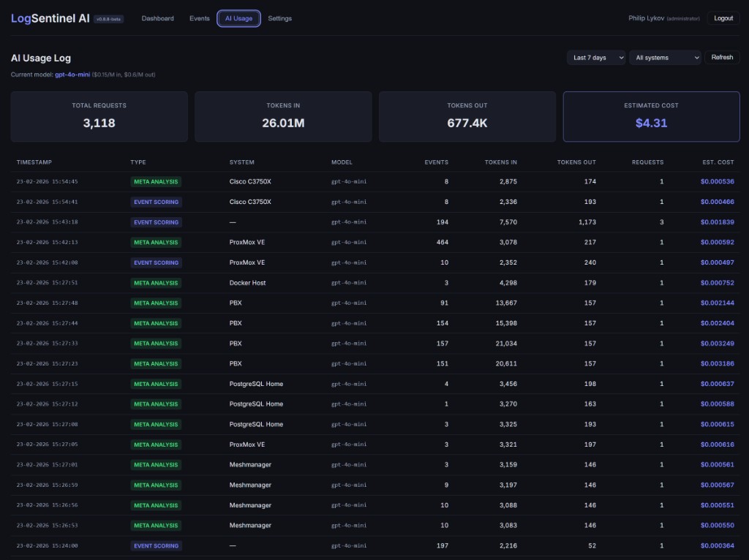
Task: Click the Docker Host system cell
Action: pos(247,283)
